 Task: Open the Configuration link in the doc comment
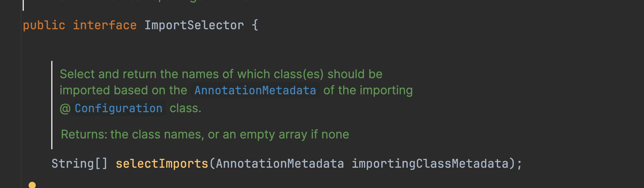pyautogui.click(x=119, y=108)
